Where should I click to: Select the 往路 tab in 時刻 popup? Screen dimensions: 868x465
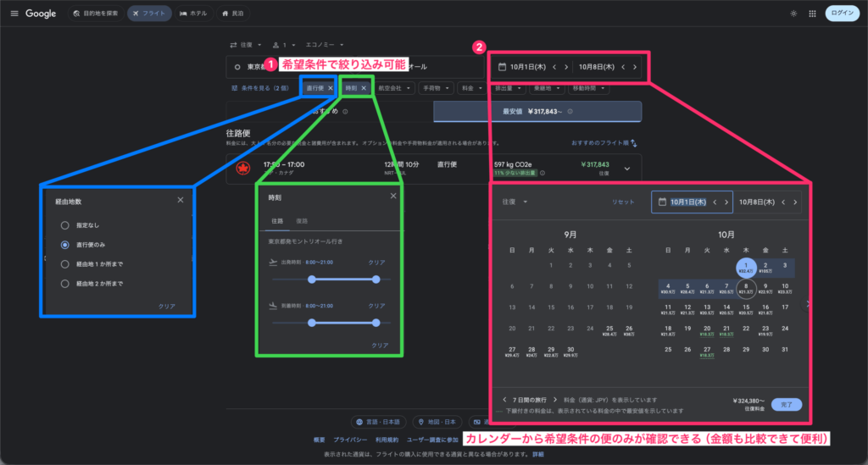point(277,221)
